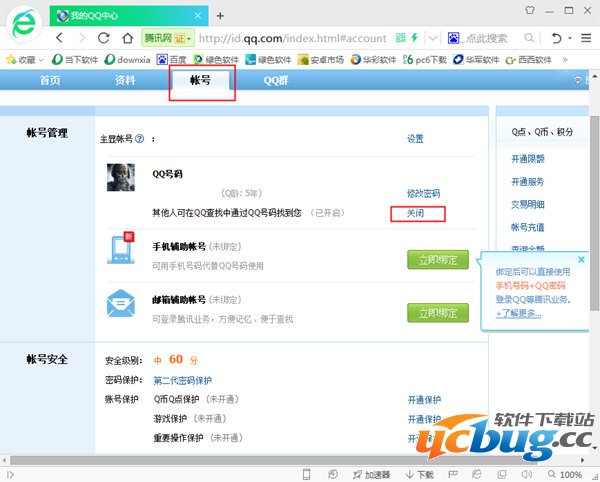Toggle sidebar icon at status bar left
Viewport: 600px width, 482px height.
[x=10, y=475]
